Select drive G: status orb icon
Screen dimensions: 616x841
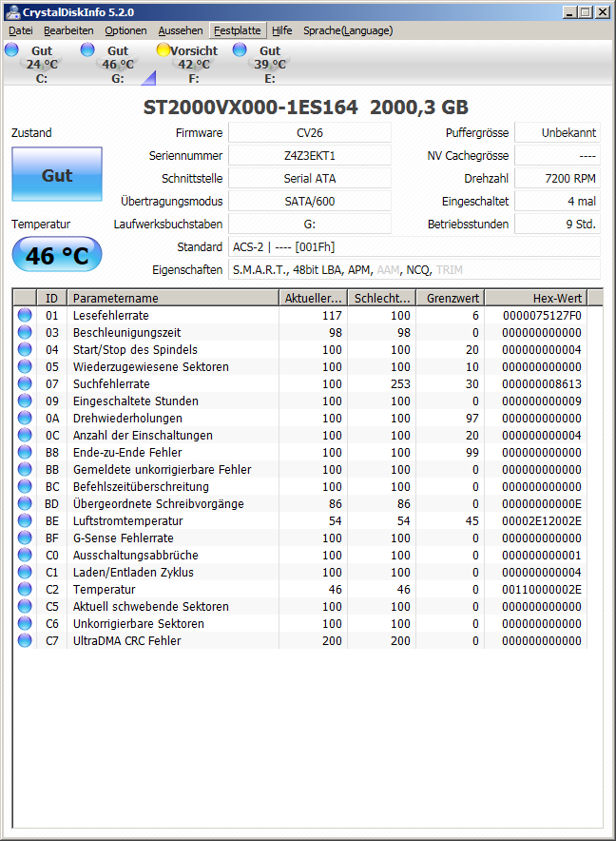click(x=87, y=50)
